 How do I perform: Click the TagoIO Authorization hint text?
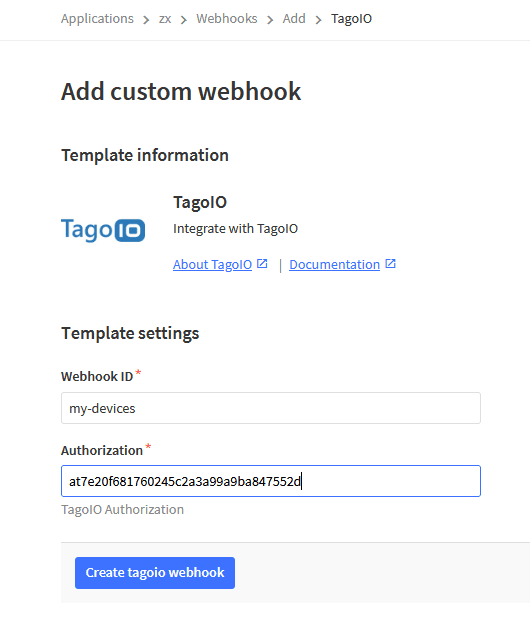(122, 509)
